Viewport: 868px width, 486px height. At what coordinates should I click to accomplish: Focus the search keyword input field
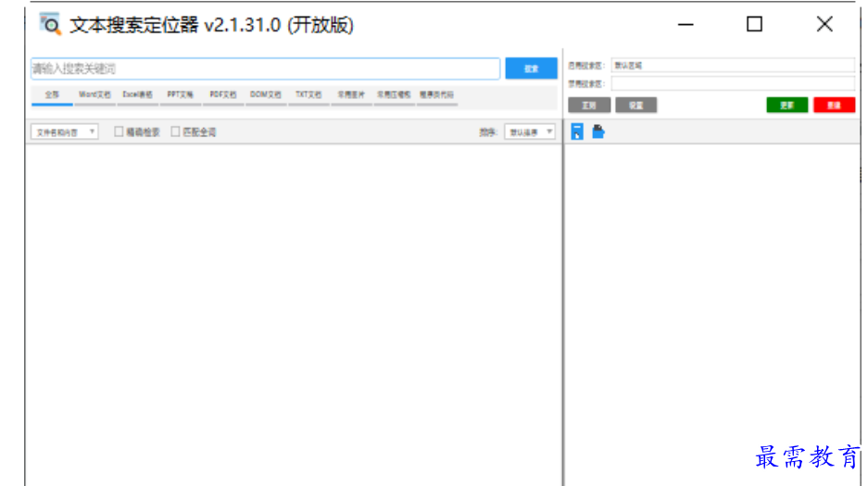[266, 69]
